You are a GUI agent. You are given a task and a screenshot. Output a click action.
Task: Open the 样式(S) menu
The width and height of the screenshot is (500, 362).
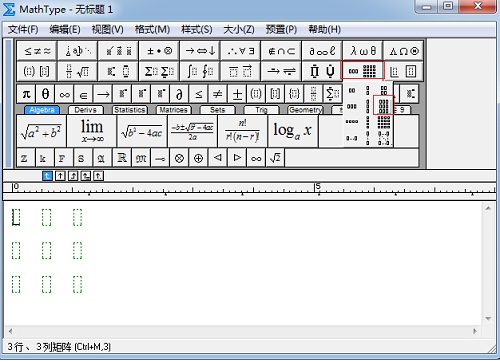coord(197,30)
